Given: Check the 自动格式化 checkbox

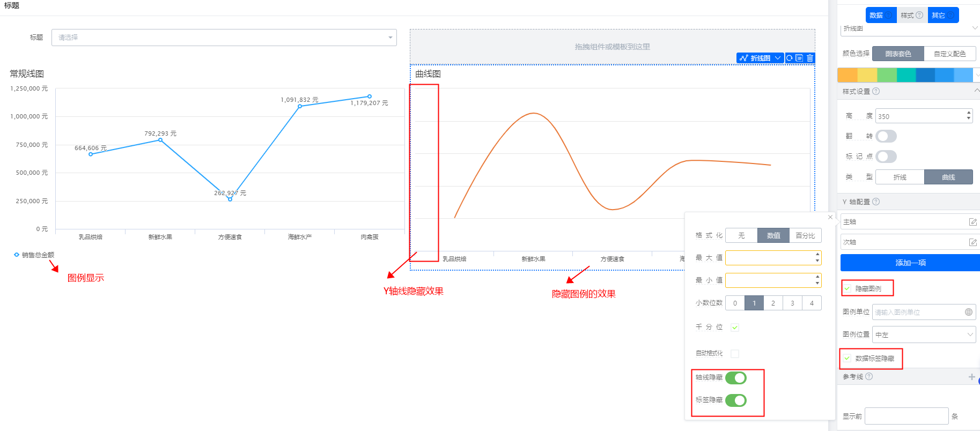Looking at the screenshot, I should 735,354.
